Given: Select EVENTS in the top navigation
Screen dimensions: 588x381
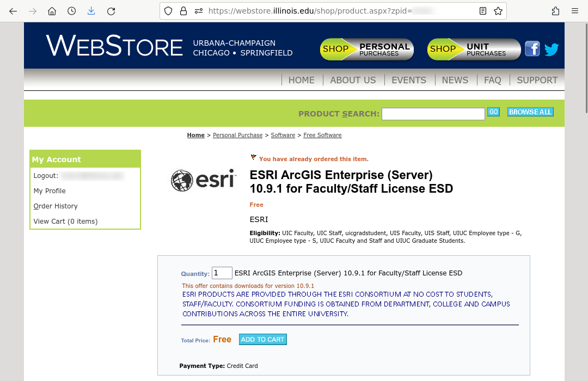Looking at the screenshot, I should click(x=408, y=80).
